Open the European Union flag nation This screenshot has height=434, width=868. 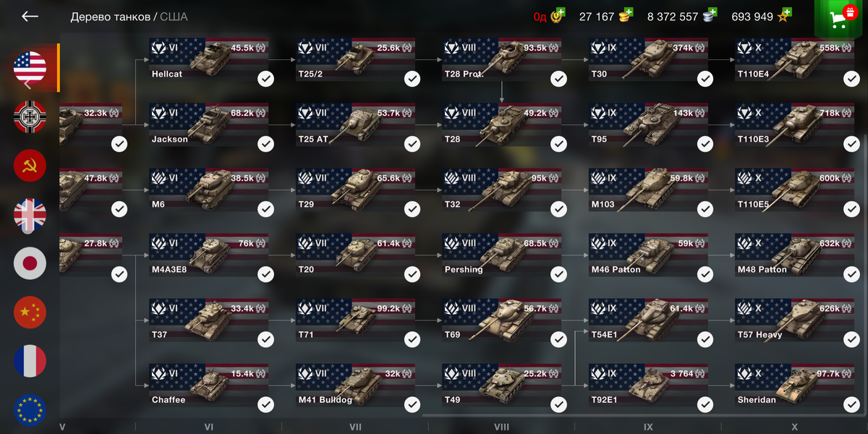coord(30,409)
